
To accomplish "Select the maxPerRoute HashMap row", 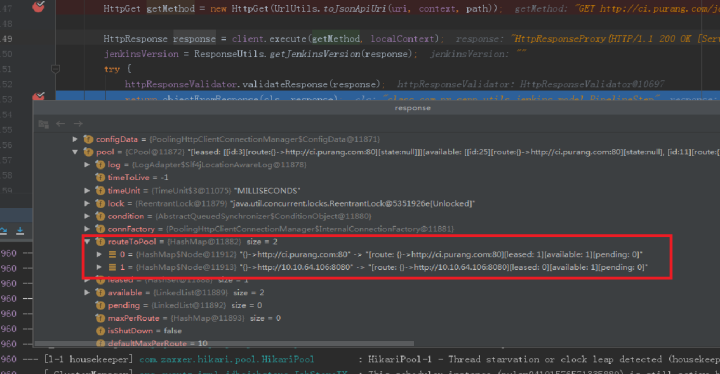I will [376, 318].
